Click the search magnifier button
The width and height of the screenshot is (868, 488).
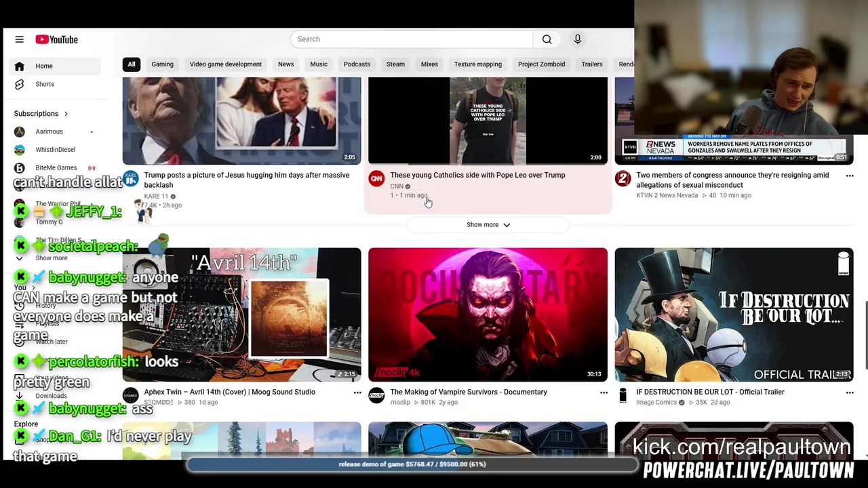[547, 39]
